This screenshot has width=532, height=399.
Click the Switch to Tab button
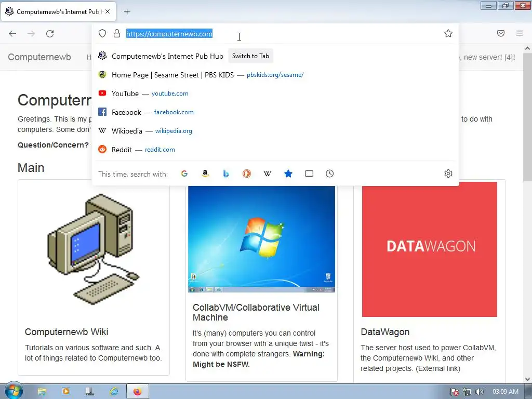[x=250, y=56]
